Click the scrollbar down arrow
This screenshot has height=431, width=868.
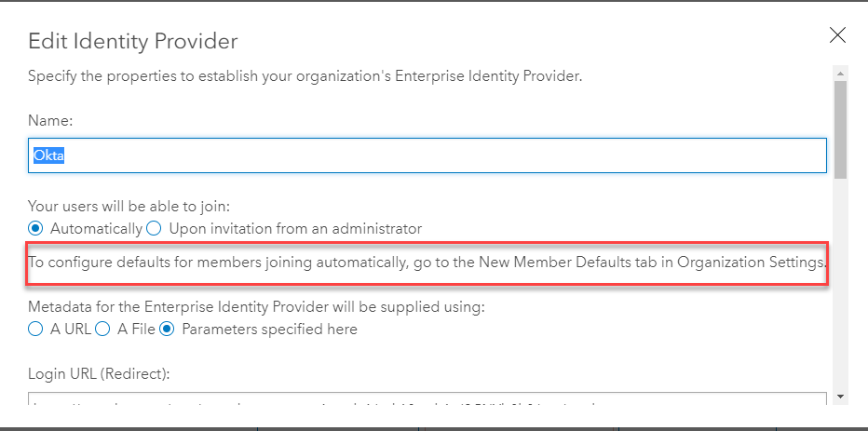tap(840, 397)
